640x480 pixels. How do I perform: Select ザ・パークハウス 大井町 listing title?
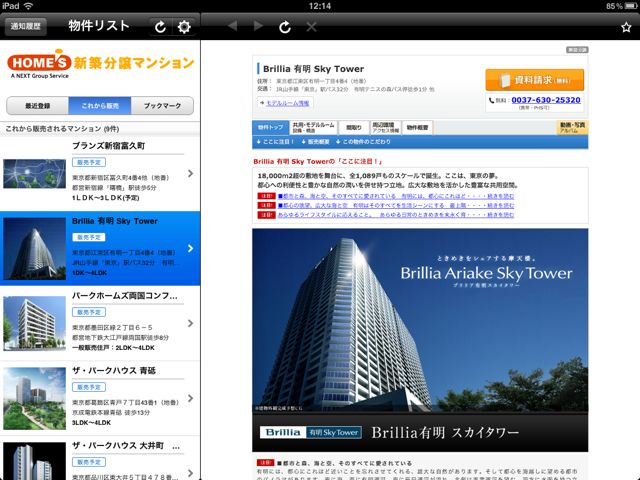126,446
